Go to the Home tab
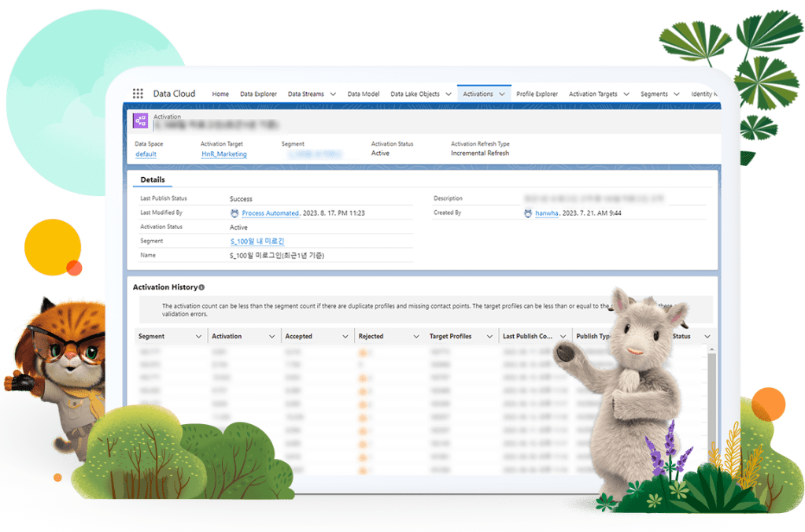The image size is (805, 532). (220, 94)
